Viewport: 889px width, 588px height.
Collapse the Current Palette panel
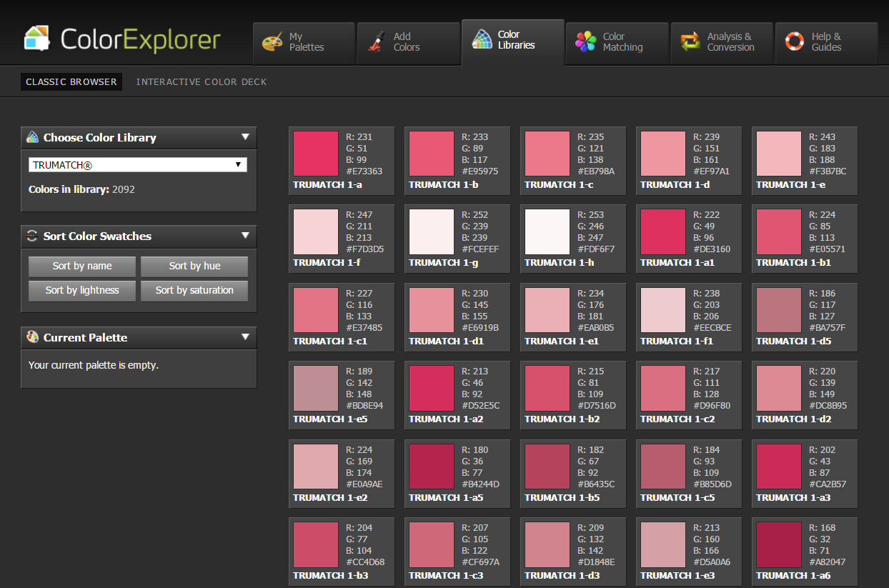tap(245, 337)
